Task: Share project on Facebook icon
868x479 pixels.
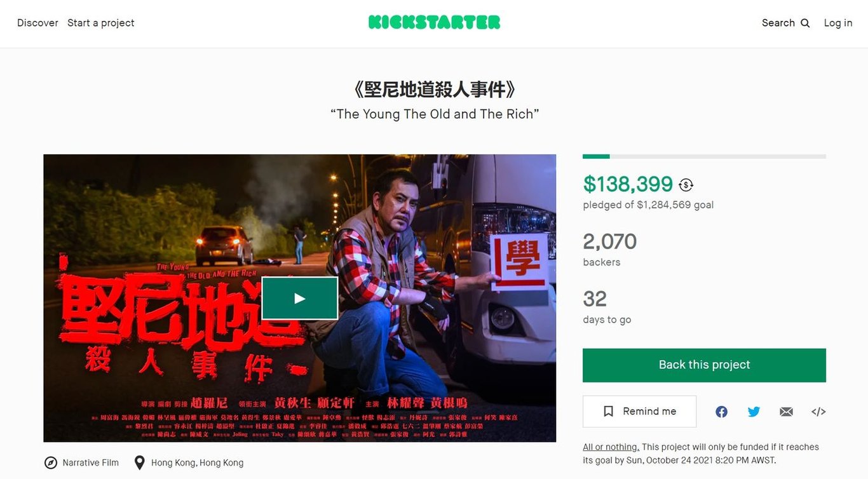Action: [x=721, y=412]
